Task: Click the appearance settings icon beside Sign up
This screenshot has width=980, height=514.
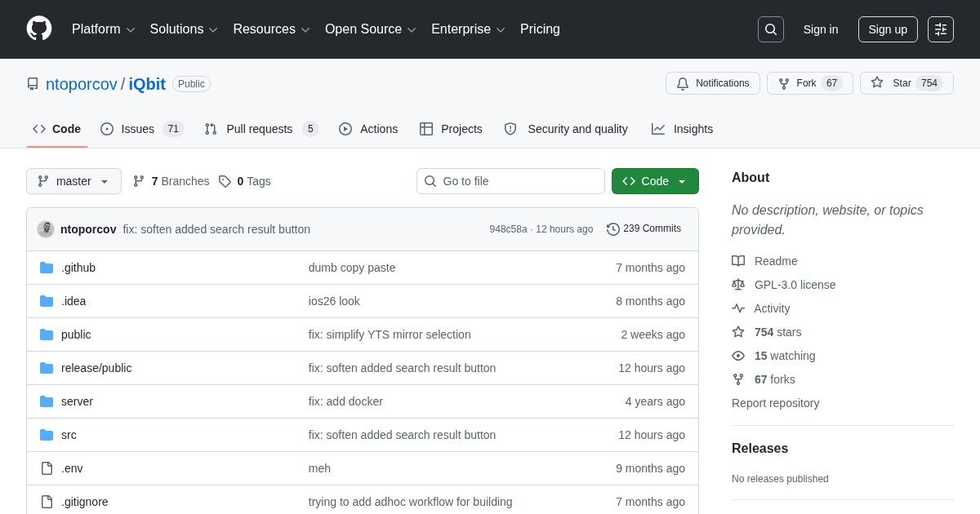Action: click(x=941, y=29)
